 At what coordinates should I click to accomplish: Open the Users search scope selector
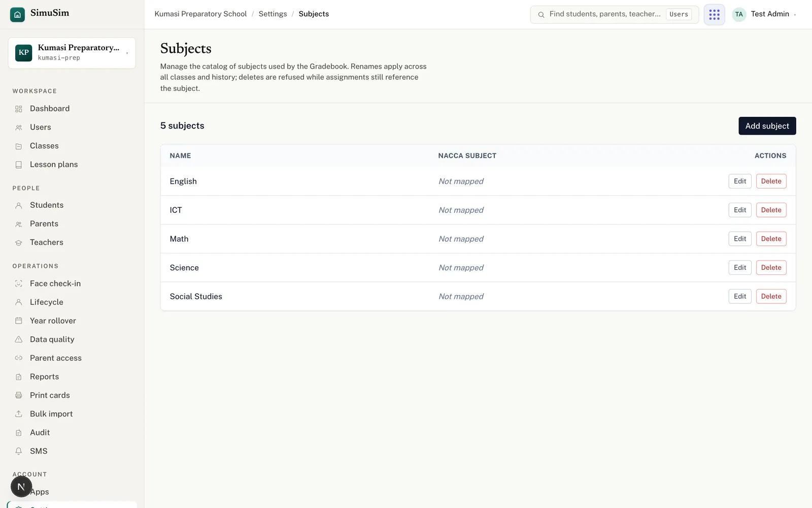pyautogui.click(x=679, y=14)
